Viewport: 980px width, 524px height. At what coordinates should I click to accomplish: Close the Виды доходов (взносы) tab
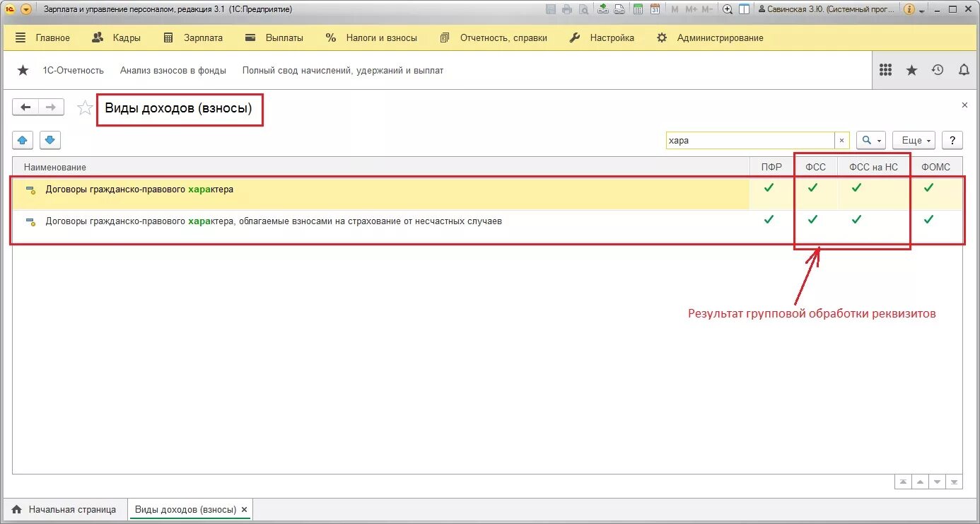click(x=245, y=509)
